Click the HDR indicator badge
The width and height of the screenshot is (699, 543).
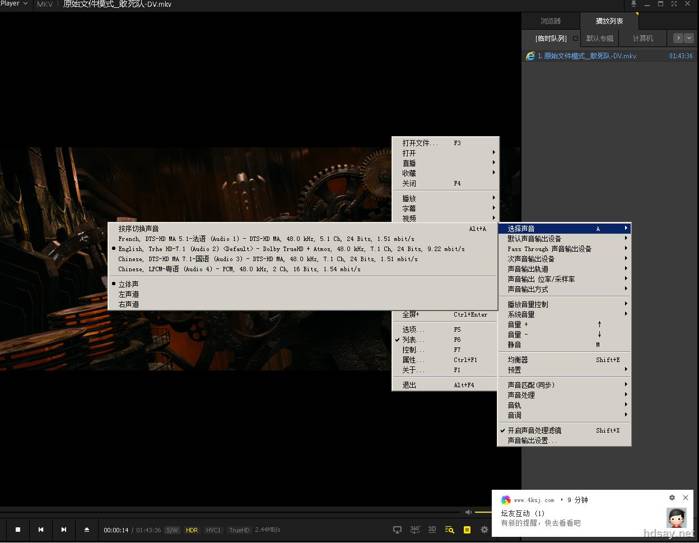tap(192, 530)
